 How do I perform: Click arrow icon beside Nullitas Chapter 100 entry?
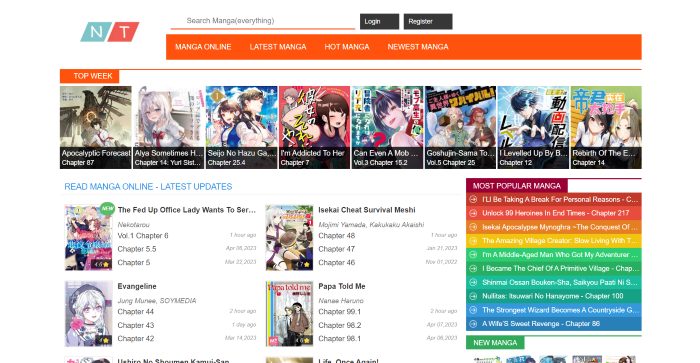pos(473,296)
